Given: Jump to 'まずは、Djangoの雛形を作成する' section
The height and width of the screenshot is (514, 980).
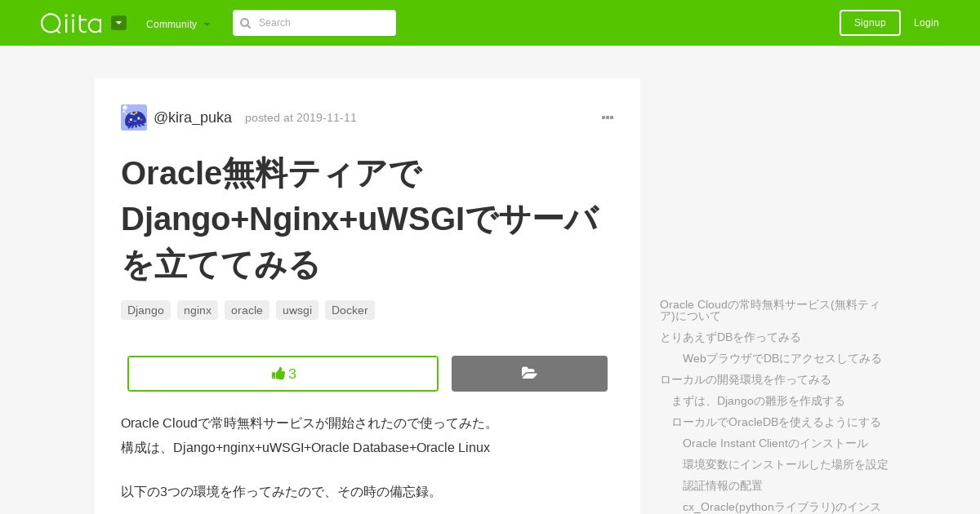Looking at the screenshot, I should pyautogui.click(x=758, y=401).
